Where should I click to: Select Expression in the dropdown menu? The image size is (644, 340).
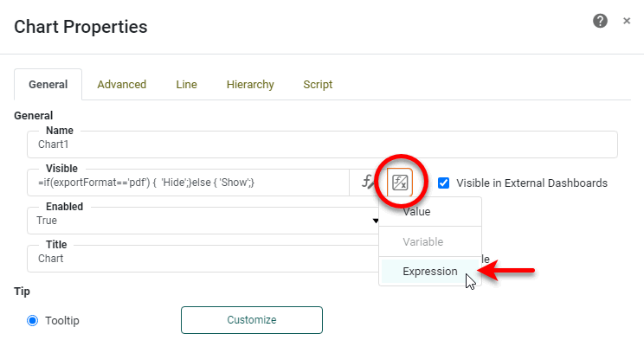point(430,272)
